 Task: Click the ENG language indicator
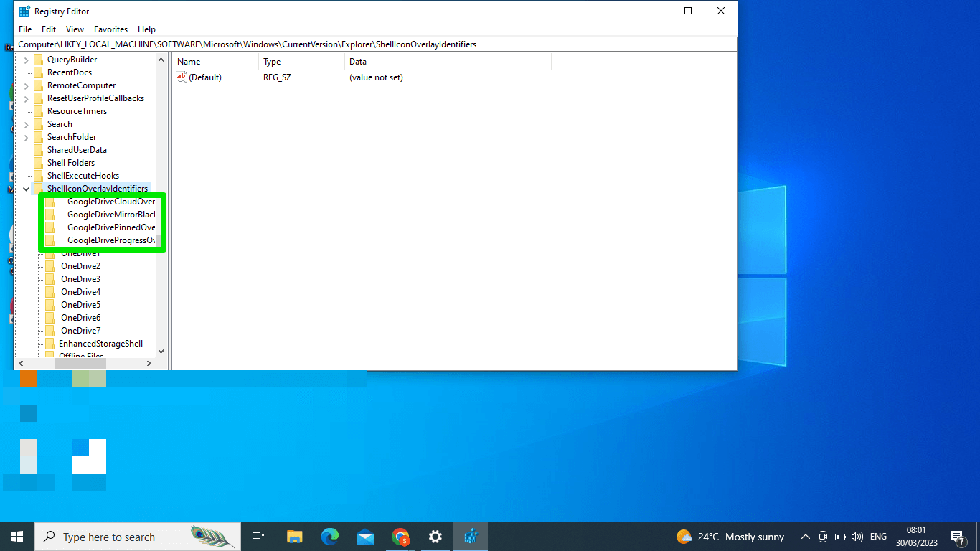[x=878, y=537]
